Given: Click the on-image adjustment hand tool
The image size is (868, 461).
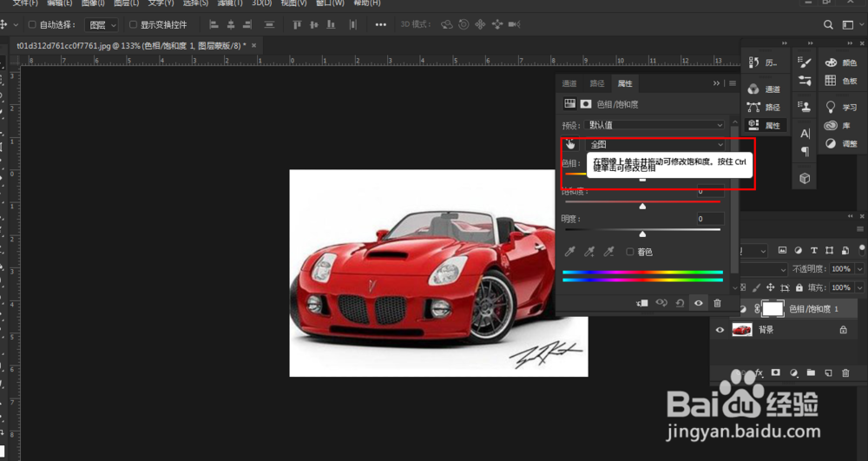Looking at the screenshot, I should [x=570, y=144].
